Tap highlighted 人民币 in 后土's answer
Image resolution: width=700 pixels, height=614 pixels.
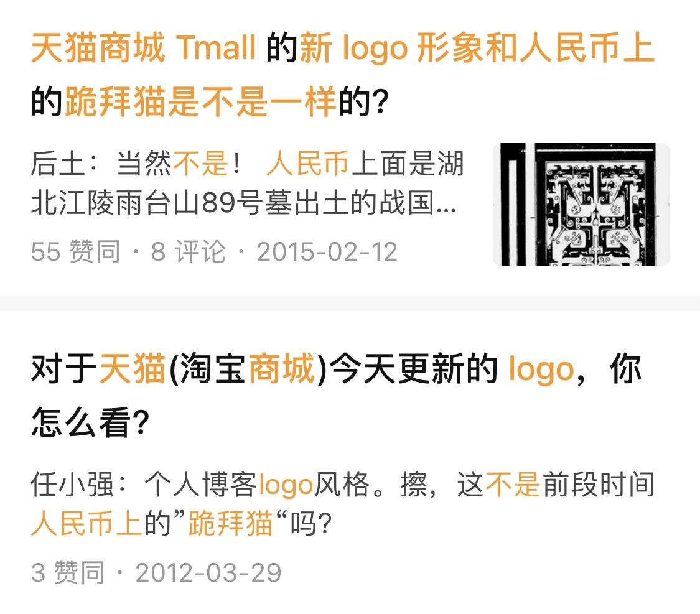pyautogui.click(x=307, y=164)
